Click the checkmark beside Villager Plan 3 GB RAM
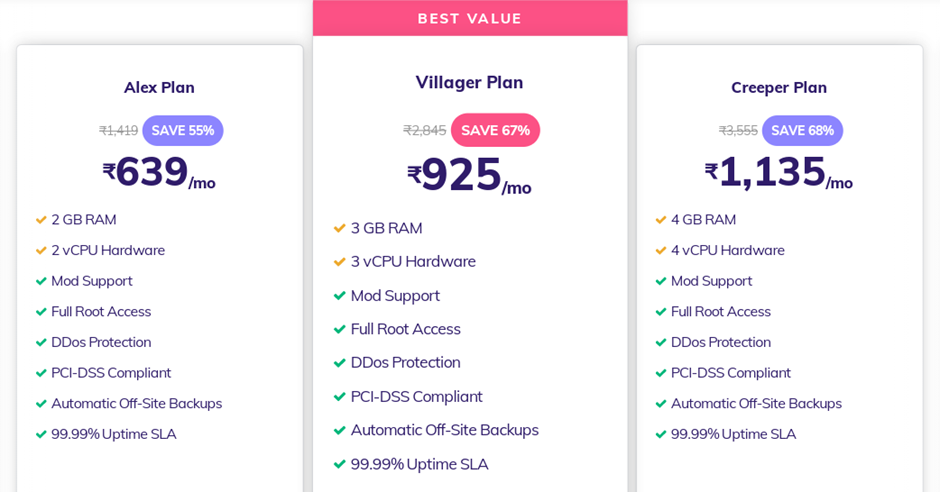The width and height of the screenshot is (940, 492). [x=340, y=229]
